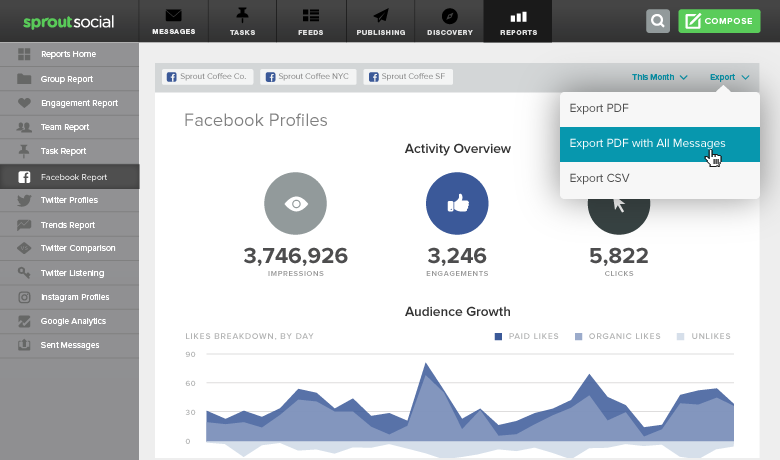Click the Likes Breakdown, By Day label
The height and width of the screenshot is (460, 780).
(250, 336)
